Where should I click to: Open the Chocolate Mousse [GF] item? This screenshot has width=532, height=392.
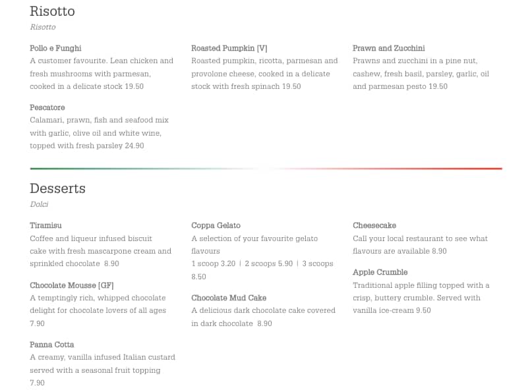pyautogui.click(x=72, y=285)
